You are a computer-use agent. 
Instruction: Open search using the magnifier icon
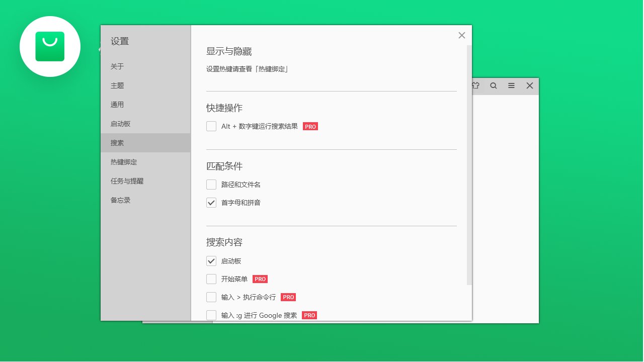[493, 85]
